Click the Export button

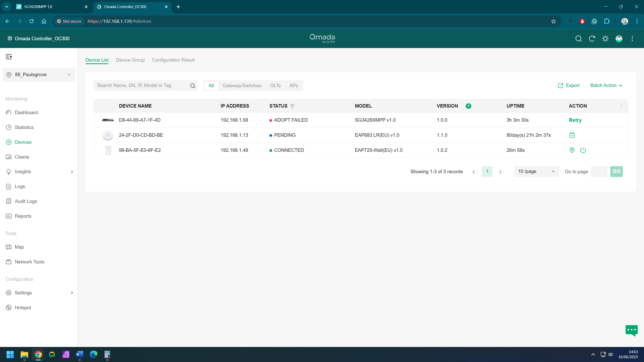(569, 85)
